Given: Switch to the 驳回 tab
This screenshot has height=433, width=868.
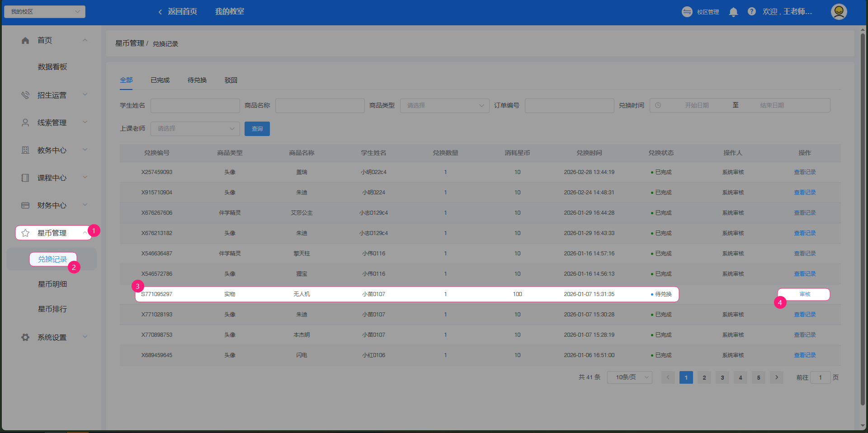Looking at the screenshot, I should (x=231, y=80).
